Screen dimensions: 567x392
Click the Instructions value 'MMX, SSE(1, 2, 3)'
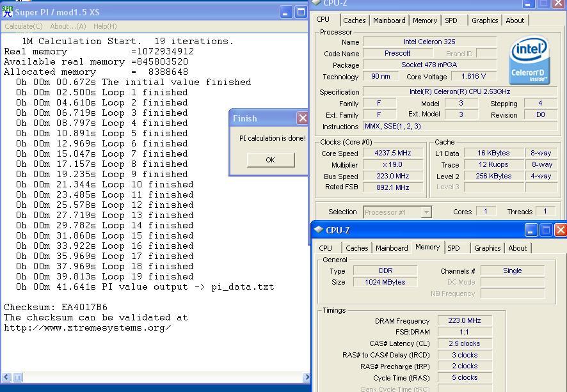(x=460, y=127)
